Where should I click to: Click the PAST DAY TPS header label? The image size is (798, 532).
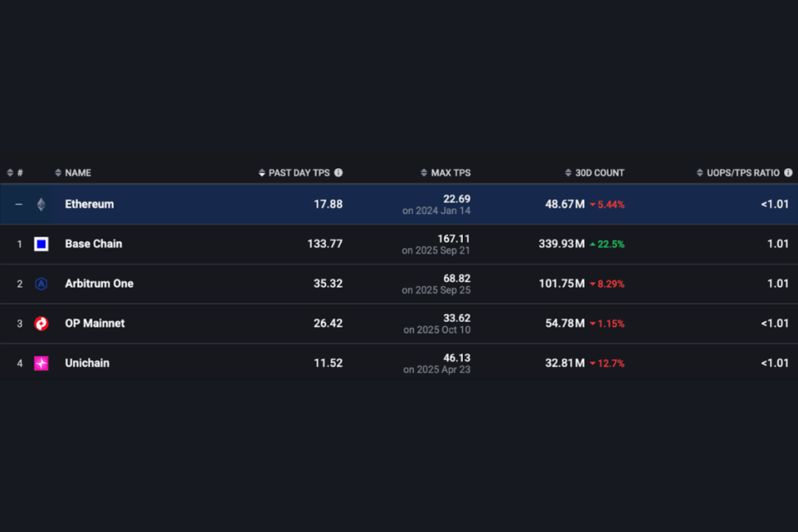pyautogui.click(x=299, y=173)
